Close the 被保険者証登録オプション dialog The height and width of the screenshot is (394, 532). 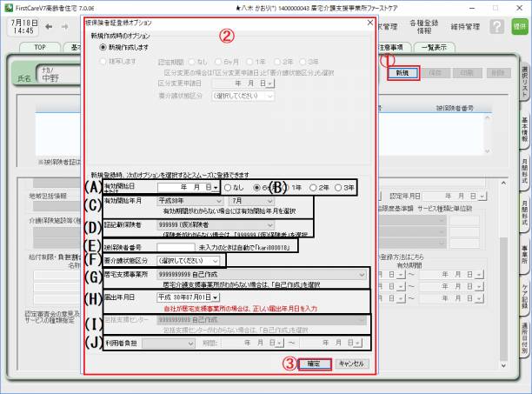(x=369, y=22)
